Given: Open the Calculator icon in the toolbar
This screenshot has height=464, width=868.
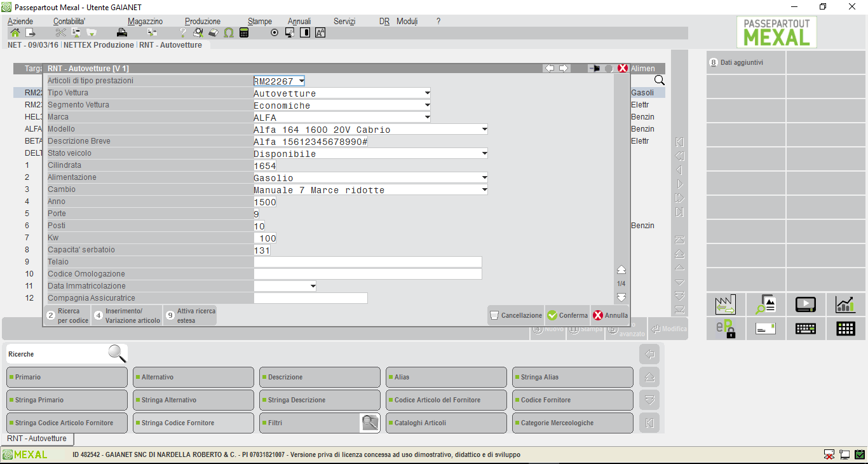Looking at the screenshot, I should pos(244,32).
